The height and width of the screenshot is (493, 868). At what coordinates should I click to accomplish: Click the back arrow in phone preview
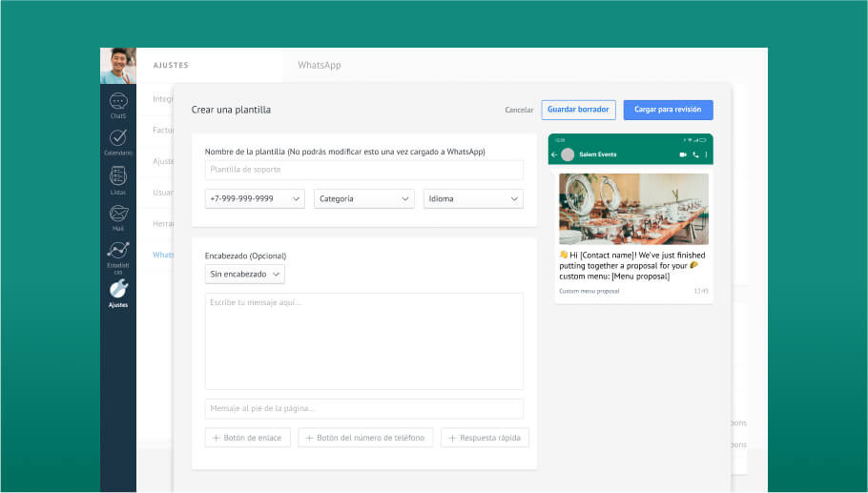coord(554,154)
